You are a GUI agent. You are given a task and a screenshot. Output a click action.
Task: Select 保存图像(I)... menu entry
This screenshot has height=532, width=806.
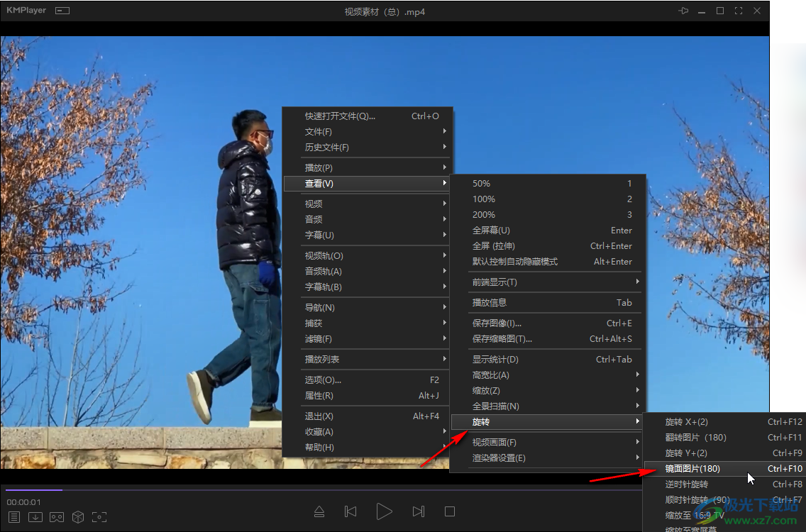point(547,323)
